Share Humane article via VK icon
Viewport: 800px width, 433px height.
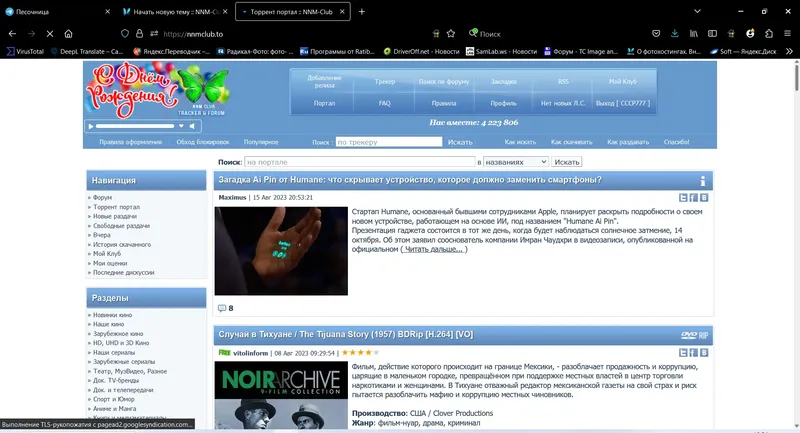pyautogui.click(x=704, y=197)
